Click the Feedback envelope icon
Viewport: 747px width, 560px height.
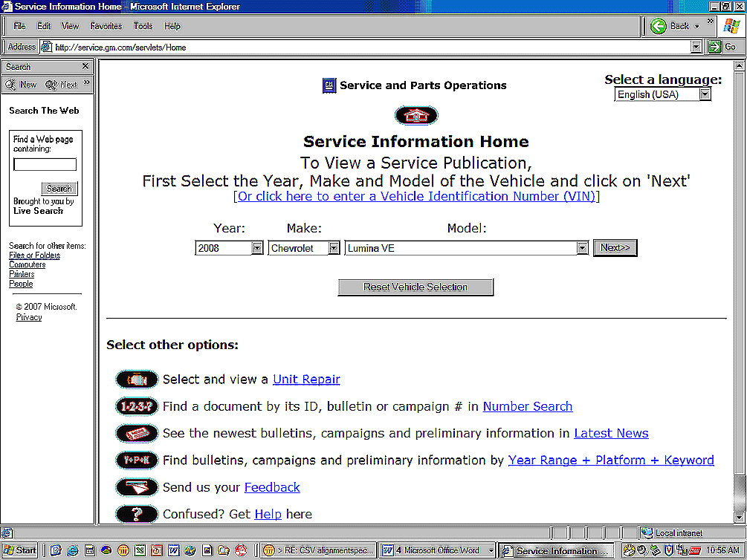pos(137,487)
